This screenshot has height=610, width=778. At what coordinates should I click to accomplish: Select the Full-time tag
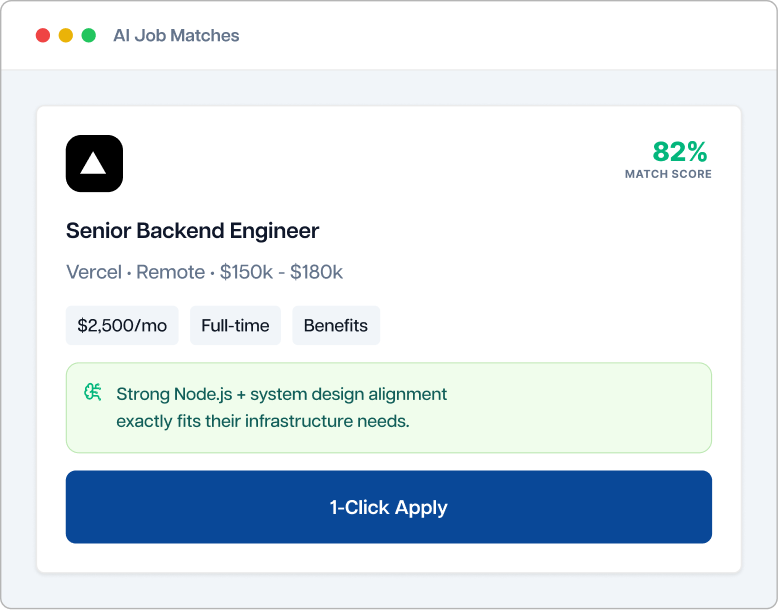point(235,326)
